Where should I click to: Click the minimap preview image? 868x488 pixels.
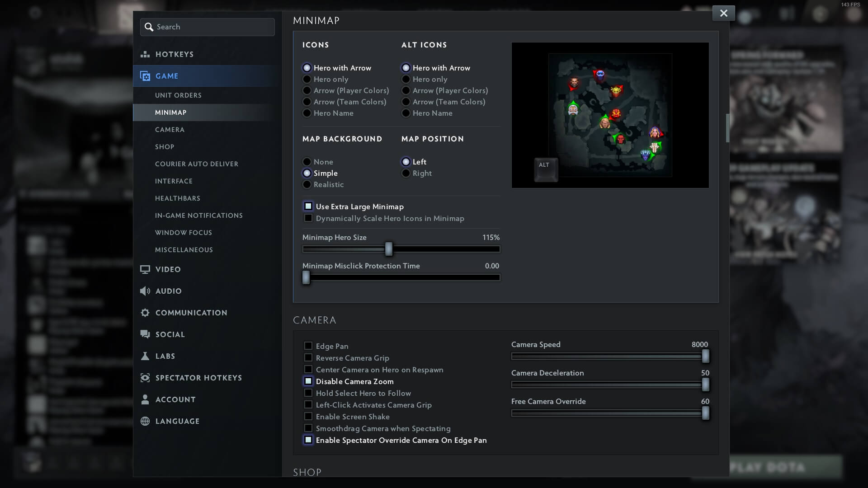tap(610, 115)
